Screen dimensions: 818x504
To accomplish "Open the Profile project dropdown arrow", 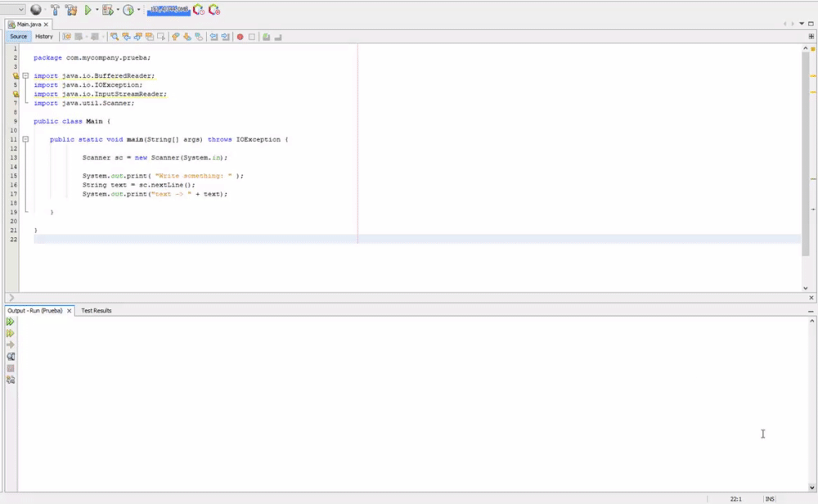I will pos(139,9).
